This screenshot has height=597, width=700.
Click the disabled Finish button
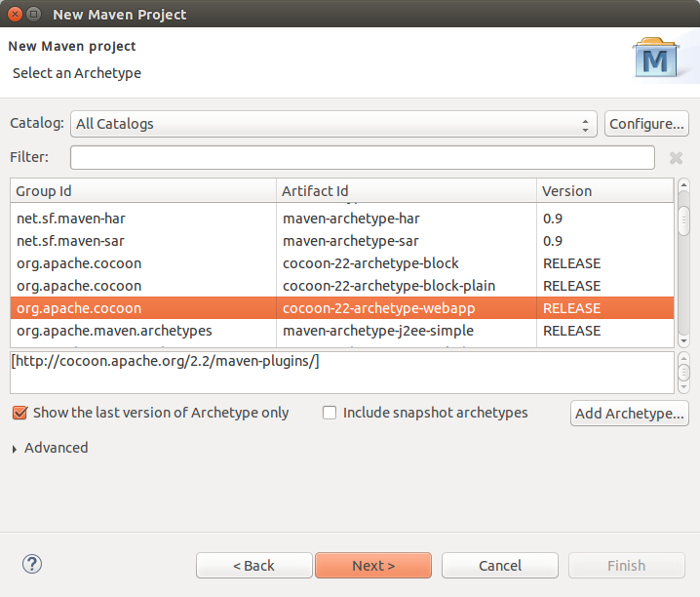point(626,566)
